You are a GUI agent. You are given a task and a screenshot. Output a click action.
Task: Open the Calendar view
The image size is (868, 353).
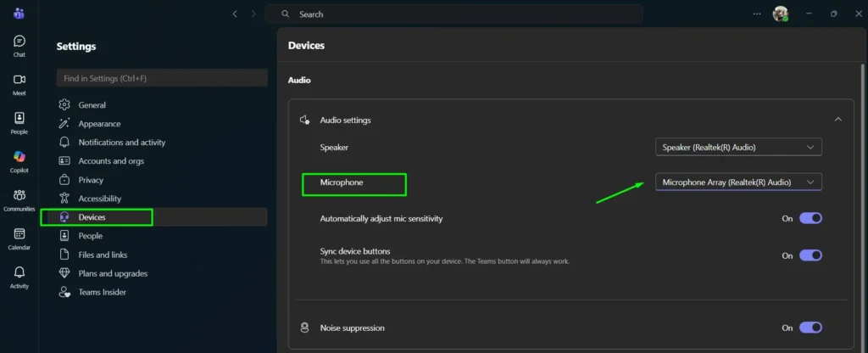point(19,238)
